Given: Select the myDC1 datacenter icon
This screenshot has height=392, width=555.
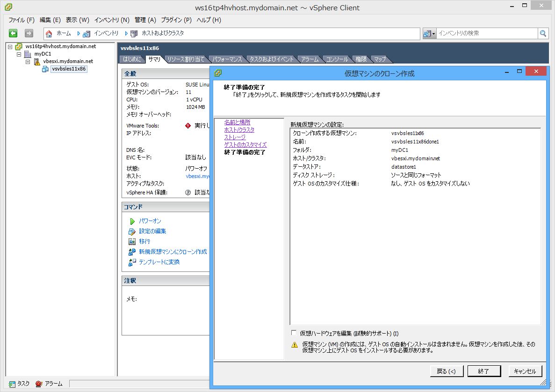Looking at the screenshot, I should 28,54.
